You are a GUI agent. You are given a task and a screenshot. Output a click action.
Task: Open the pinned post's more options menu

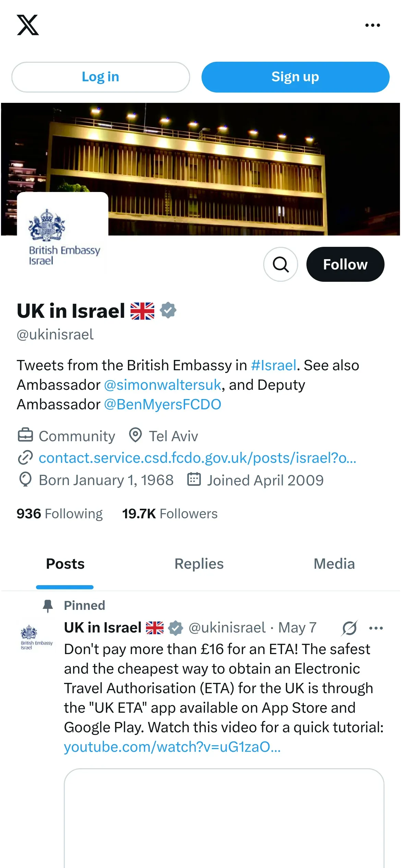[376, 628]
